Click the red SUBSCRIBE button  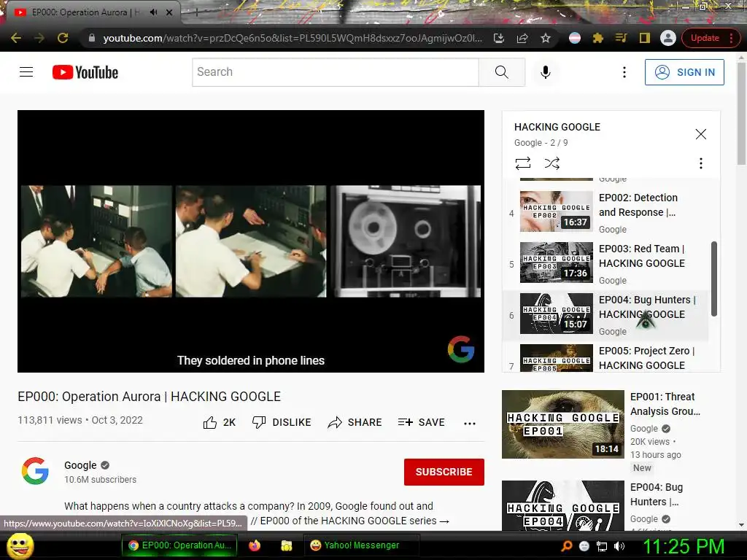(444, 472)
